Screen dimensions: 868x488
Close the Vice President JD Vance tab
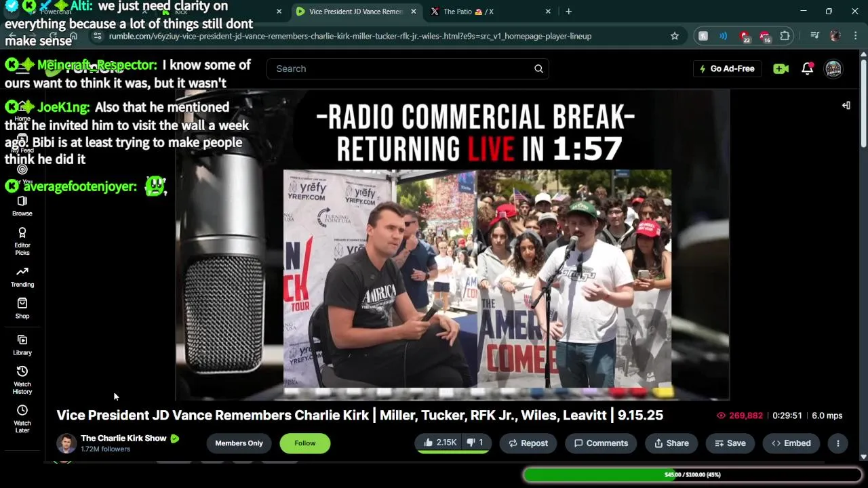pos(414,12)
